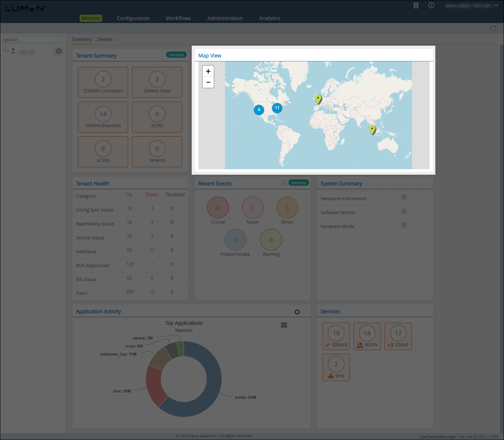This screenshot has width=504, height=440.
Task: Toggle the Recent Events details switch
Action: pyautogui.click(x=285, y=182)
